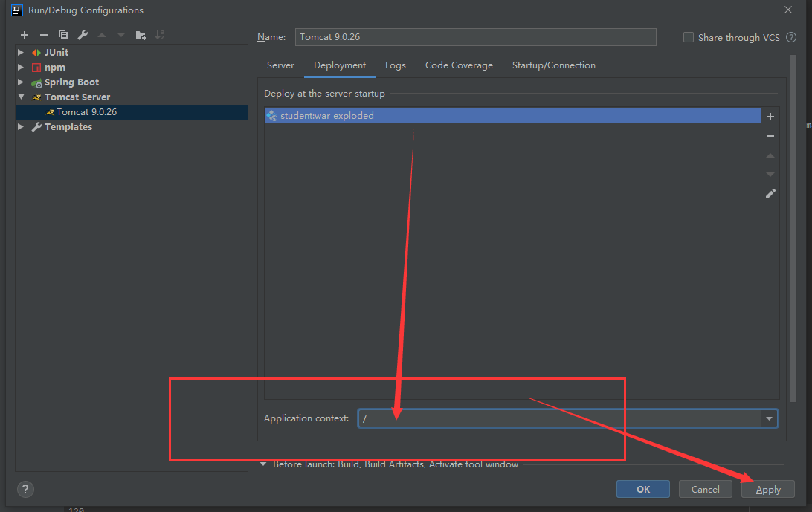Select the Templates tree label
812x512 pixels.
(68, 127)
